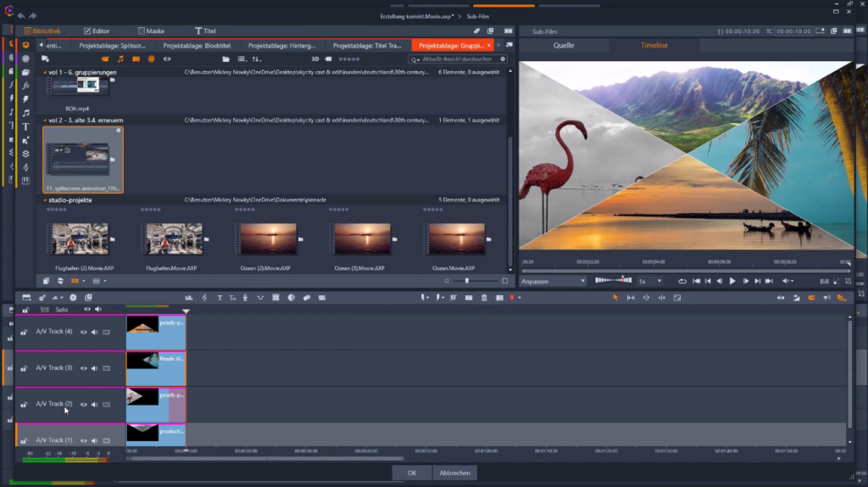
Task: Hide video of A/V Track (4)
Action: (x=83, y=332)
